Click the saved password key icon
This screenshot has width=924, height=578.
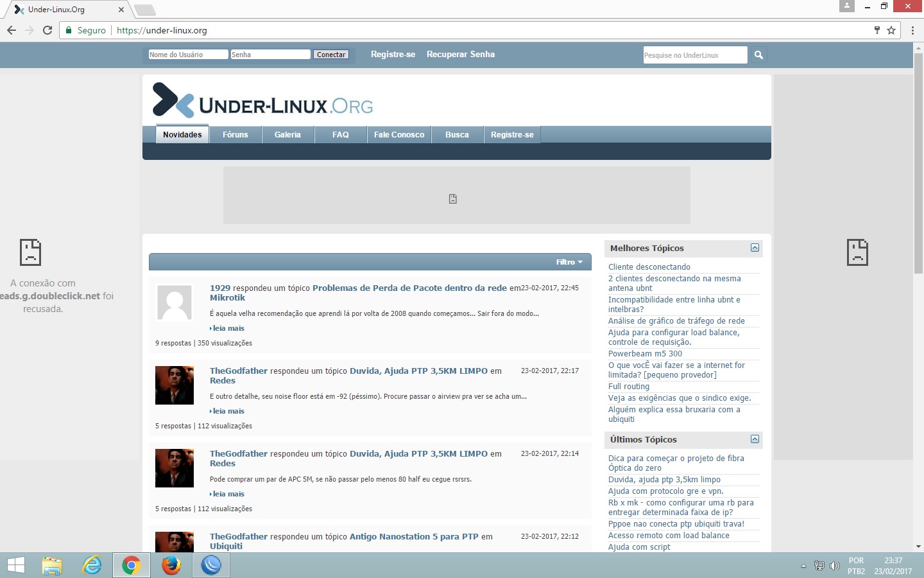coord(877,30)
